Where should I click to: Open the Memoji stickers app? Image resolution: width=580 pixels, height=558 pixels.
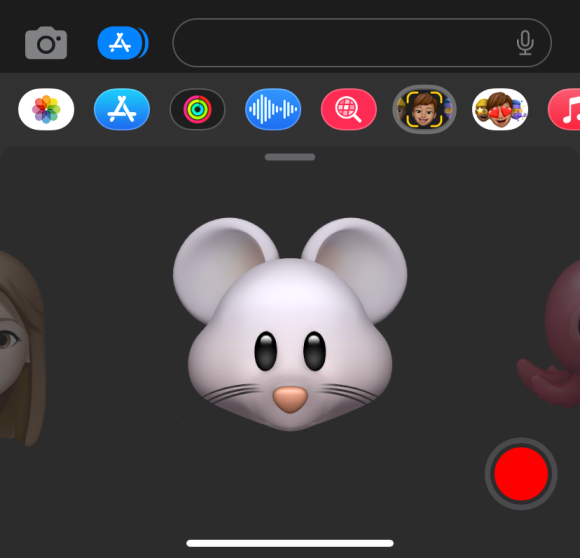click(x=500, y=109)
